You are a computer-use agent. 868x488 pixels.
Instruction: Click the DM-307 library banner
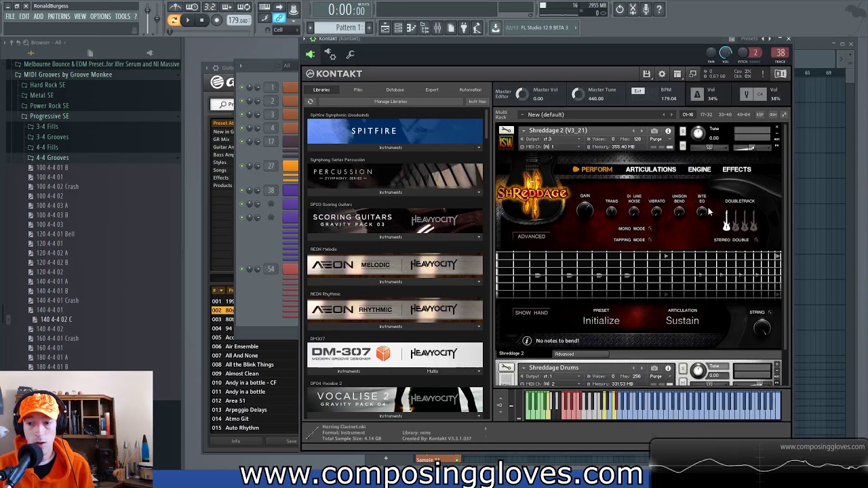pos(395,353)
